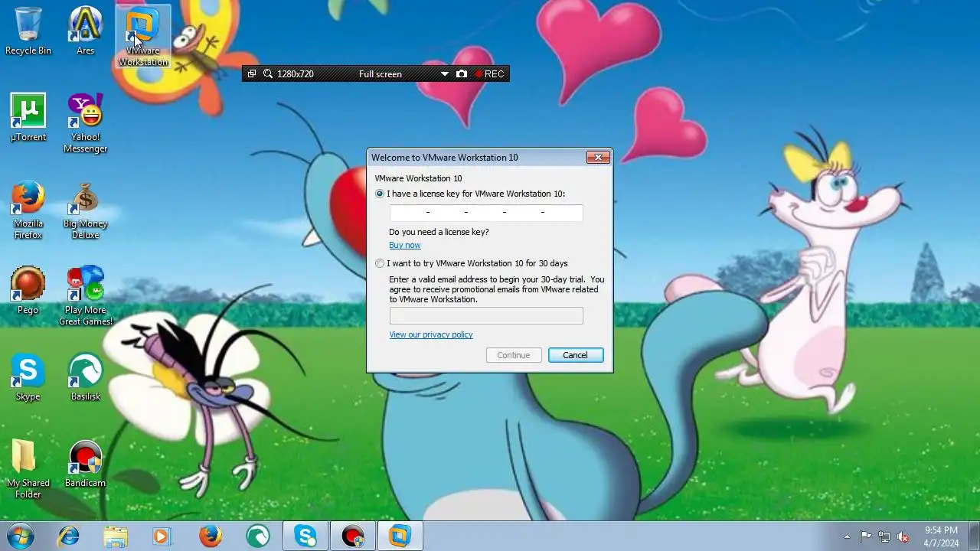
Task: Click the Buy now link
Action: tap(404, 245)
